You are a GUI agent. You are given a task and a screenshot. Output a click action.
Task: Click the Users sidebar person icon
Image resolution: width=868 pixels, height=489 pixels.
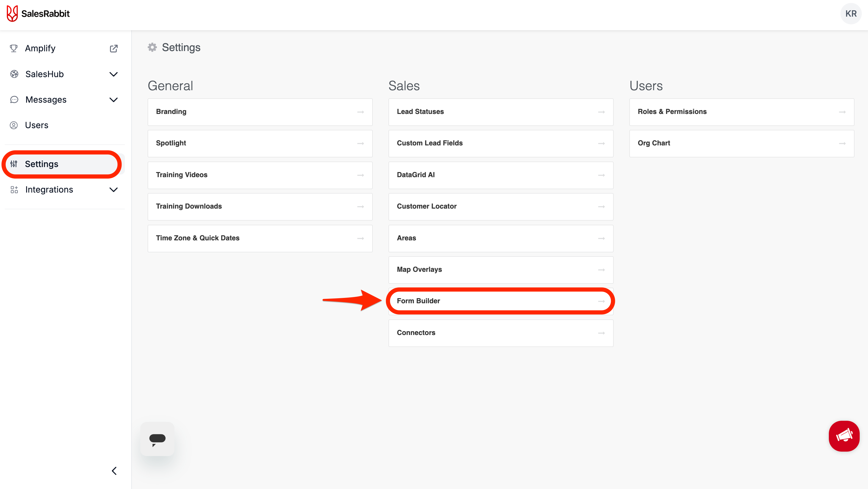(14, 126)
